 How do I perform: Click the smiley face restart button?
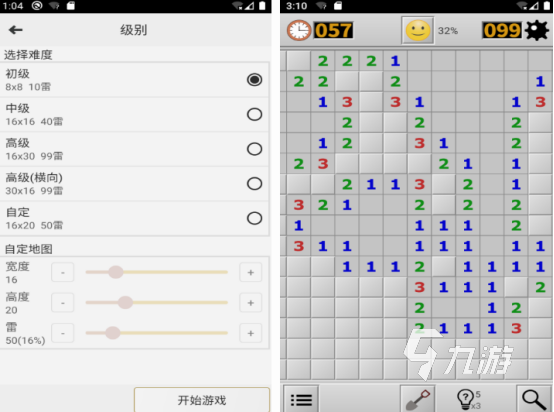[418, 30]
